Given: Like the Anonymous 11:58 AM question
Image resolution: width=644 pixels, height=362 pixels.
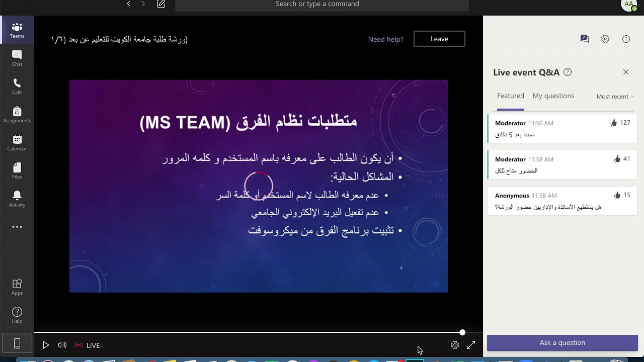Looking at the screenshot, I should pos(617,195).
